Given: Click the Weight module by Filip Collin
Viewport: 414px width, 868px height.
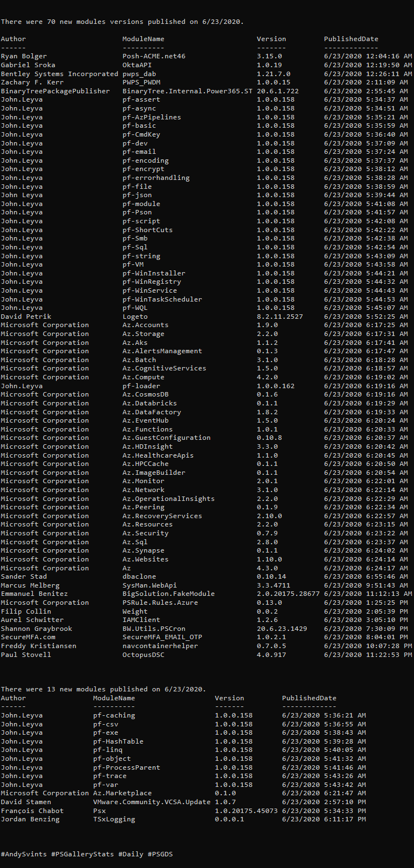Looking at the screenshot, I should (135, 611).
